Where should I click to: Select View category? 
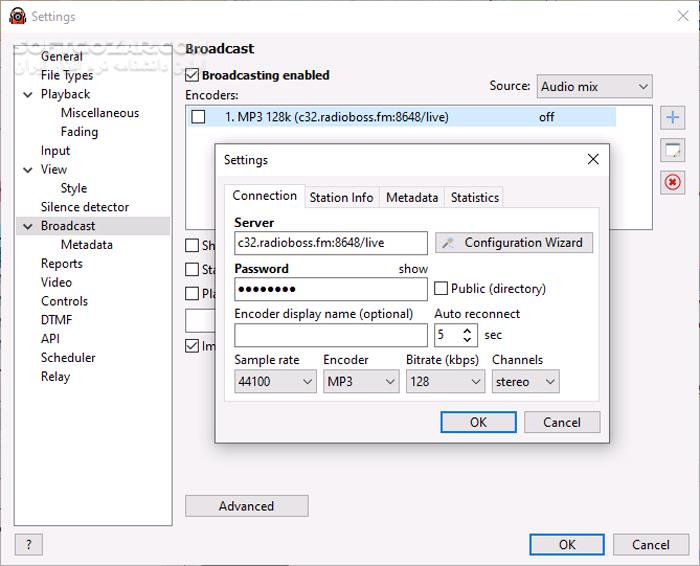click(x=54, y=170)
